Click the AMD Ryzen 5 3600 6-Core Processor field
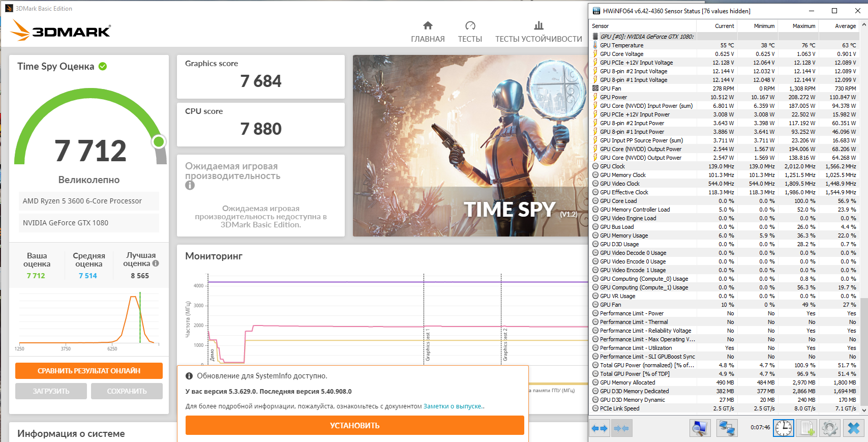Viewport: 868px width, 442px height. coord(89,201)
